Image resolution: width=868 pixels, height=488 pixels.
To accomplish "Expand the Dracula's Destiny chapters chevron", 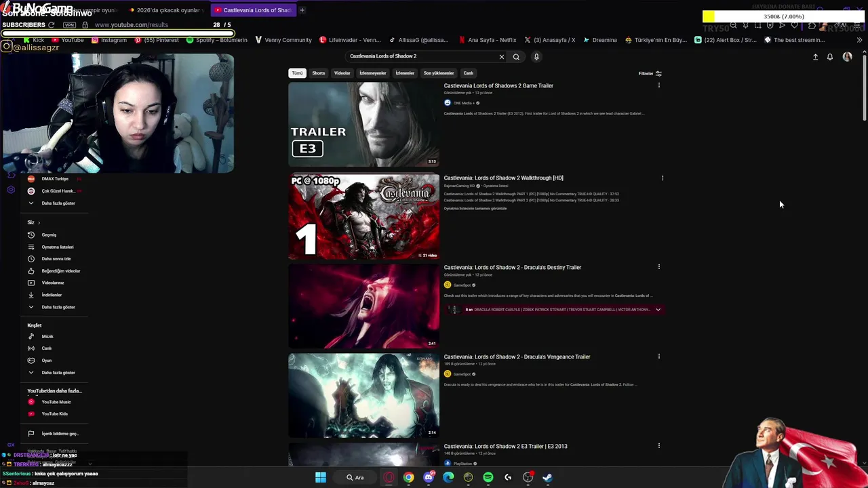I will 658,310.
